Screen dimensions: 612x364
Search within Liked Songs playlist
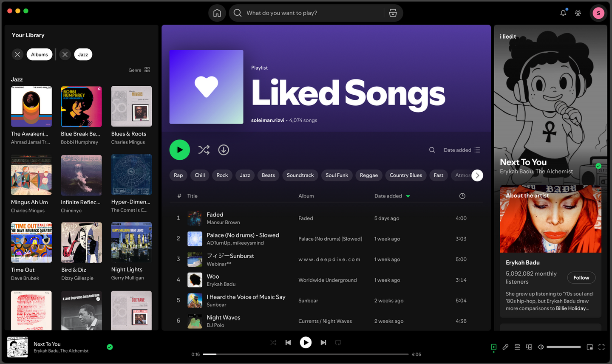tap(432, 150)
